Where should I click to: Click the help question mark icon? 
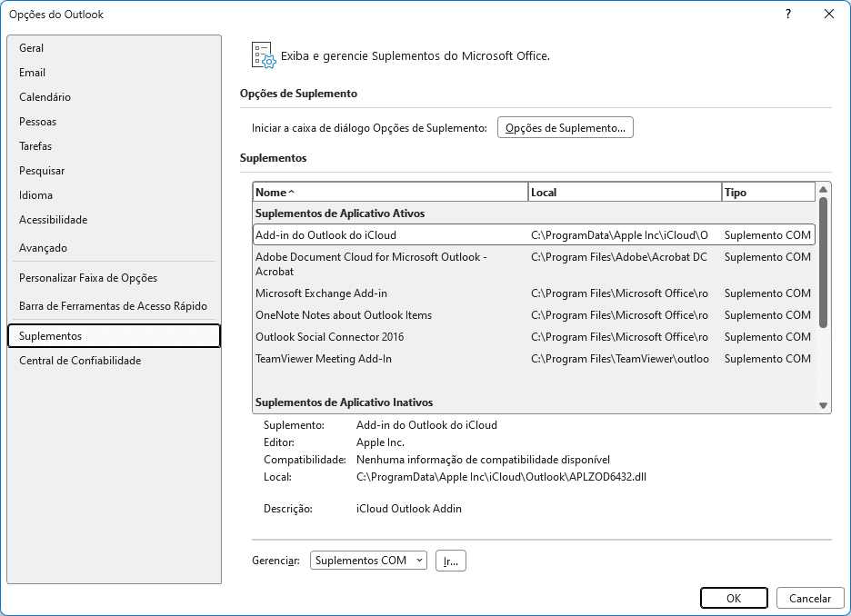pyautogui.click(x=788, y=15)
